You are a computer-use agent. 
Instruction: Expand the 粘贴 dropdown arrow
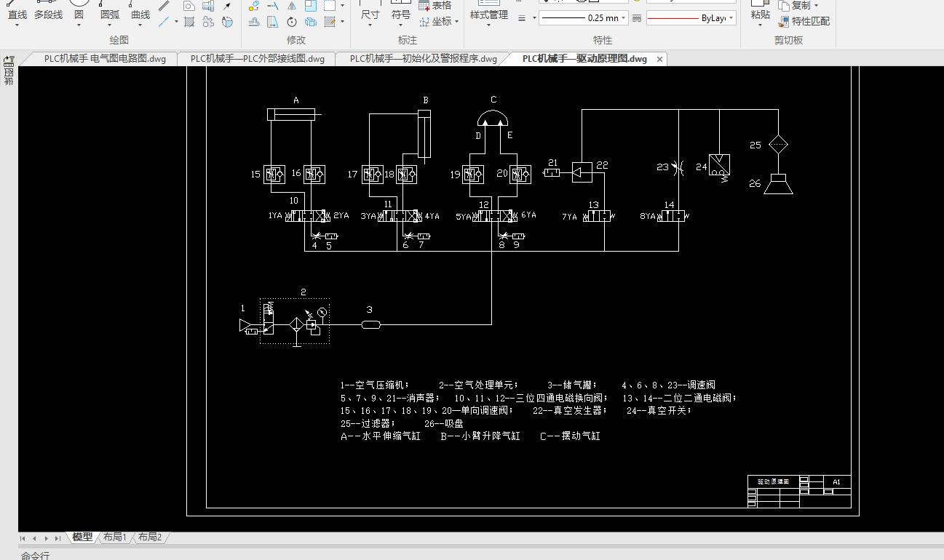point(760,26)
